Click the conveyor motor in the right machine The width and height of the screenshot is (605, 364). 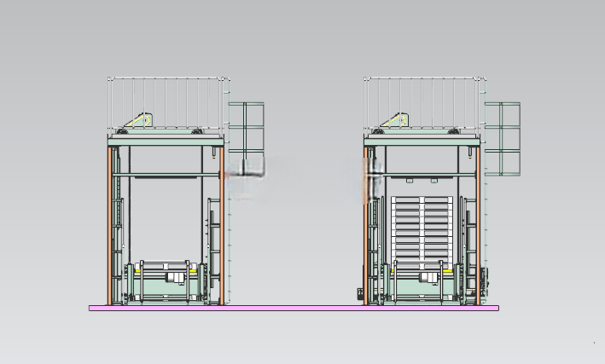(x=428, y=278)
